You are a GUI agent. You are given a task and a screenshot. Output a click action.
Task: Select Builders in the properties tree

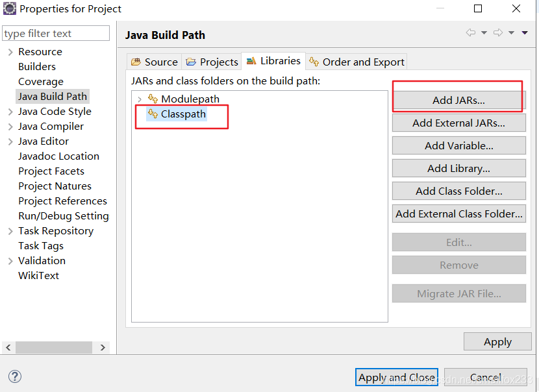37,66
